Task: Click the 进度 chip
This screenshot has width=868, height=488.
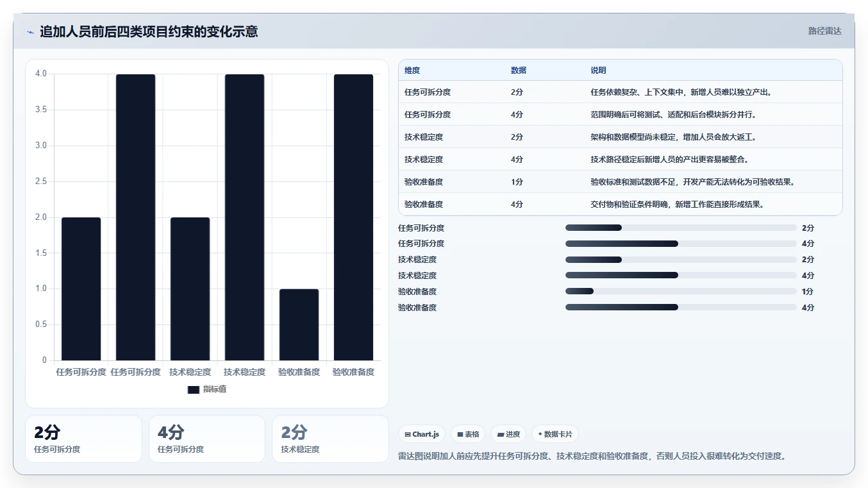Action: tap(508, 434)
